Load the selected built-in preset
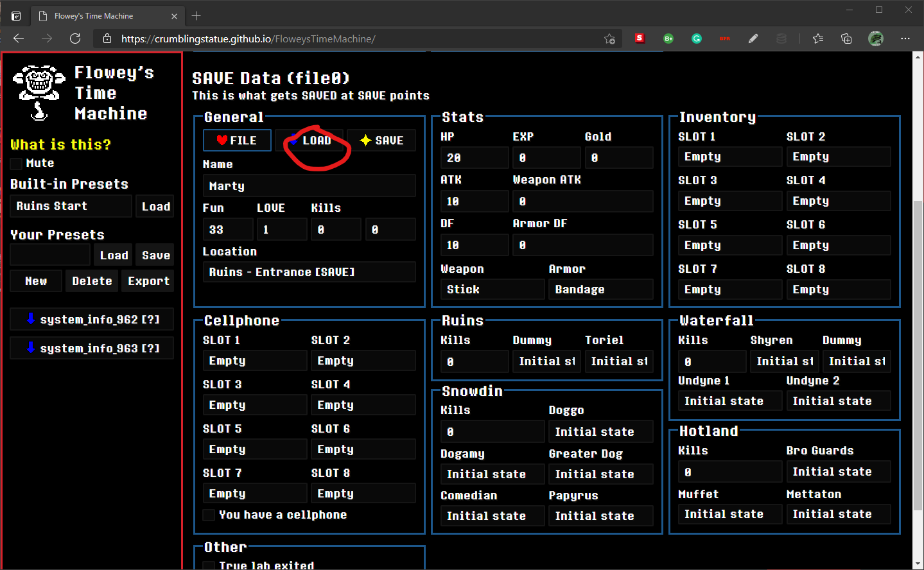The height and width of the screenshot is (570, 924). click(x=156, y=206)
